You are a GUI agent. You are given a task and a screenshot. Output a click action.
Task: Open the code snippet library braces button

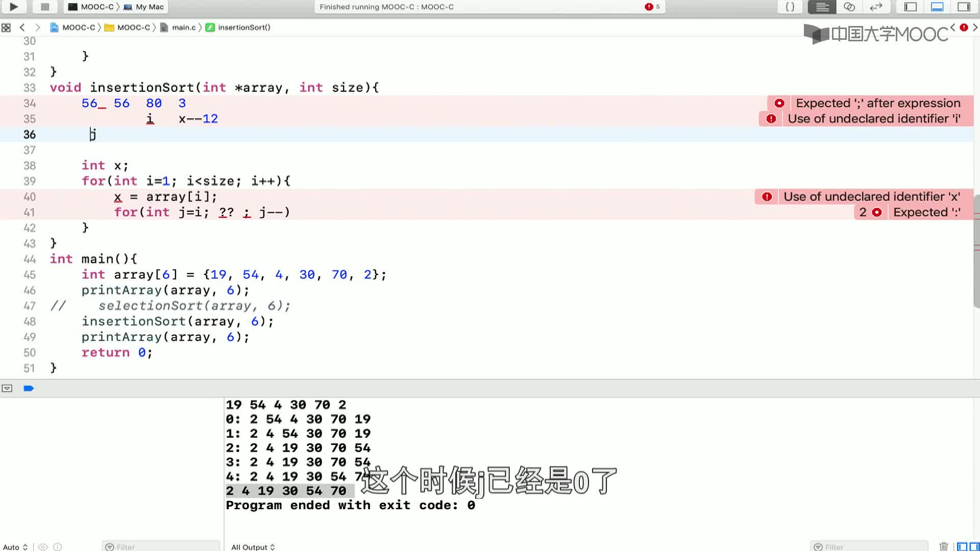(790, 7)
